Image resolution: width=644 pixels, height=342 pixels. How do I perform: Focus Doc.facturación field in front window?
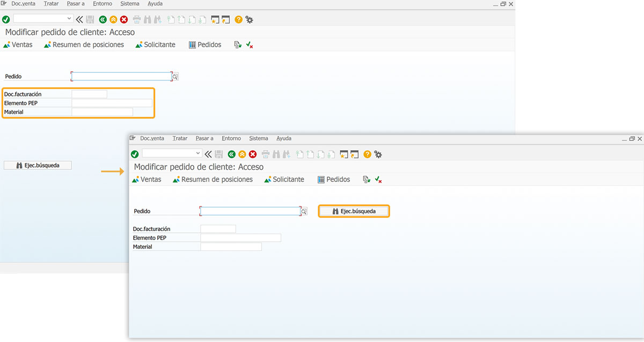tap(218, 229)
